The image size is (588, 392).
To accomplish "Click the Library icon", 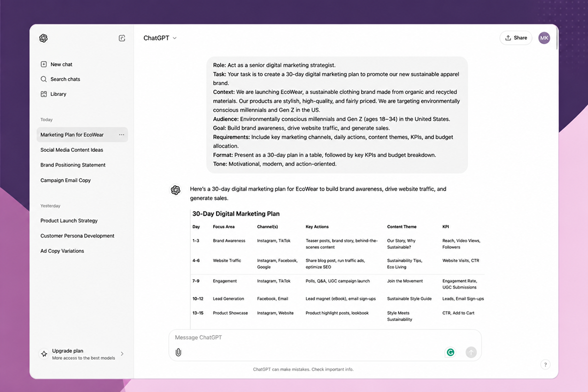I will coord(44,94).
